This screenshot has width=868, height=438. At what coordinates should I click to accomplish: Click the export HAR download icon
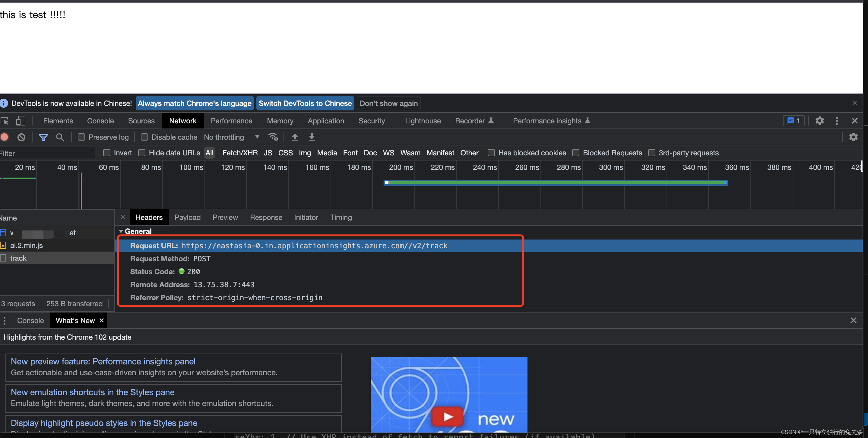[312, 137]
